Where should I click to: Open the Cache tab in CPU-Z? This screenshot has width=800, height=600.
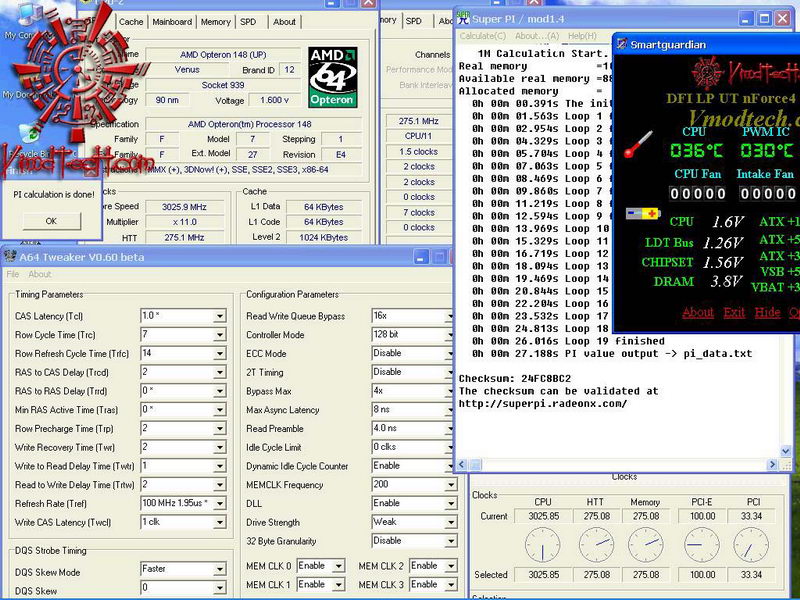coord(131,22)
